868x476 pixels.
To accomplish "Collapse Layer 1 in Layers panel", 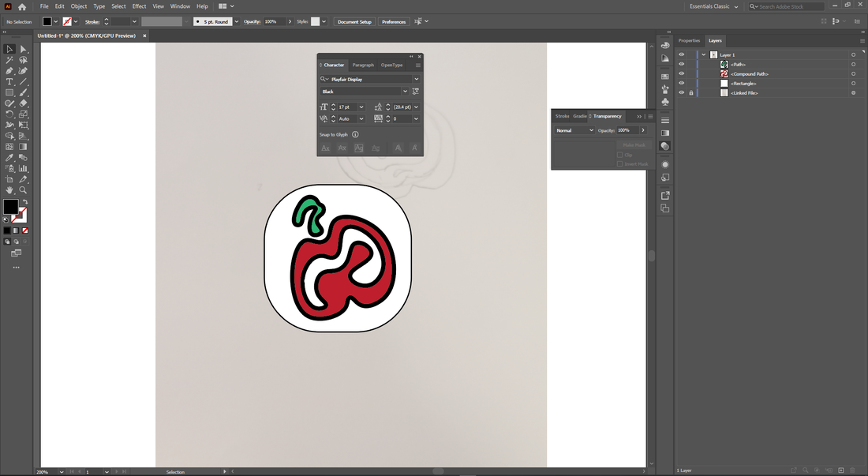I will pyautogui.click(x=704, y=54).
